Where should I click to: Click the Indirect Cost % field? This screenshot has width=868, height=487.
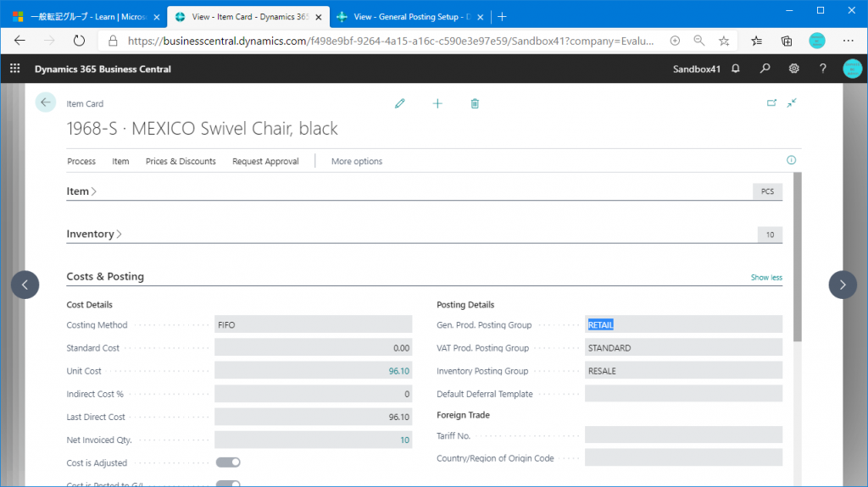(314, 394)
